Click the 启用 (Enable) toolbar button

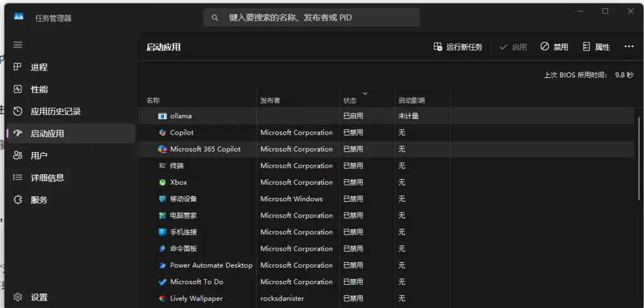(x=513, y=47)
